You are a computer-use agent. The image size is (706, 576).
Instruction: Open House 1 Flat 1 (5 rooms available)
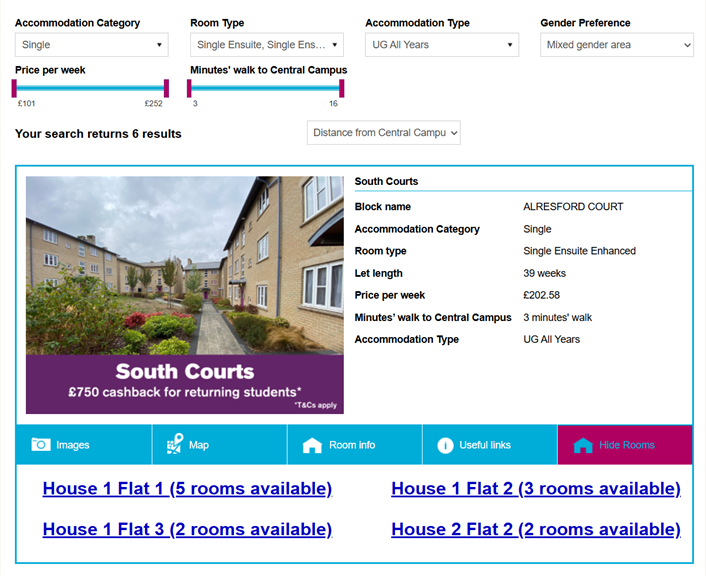point(187,489)
